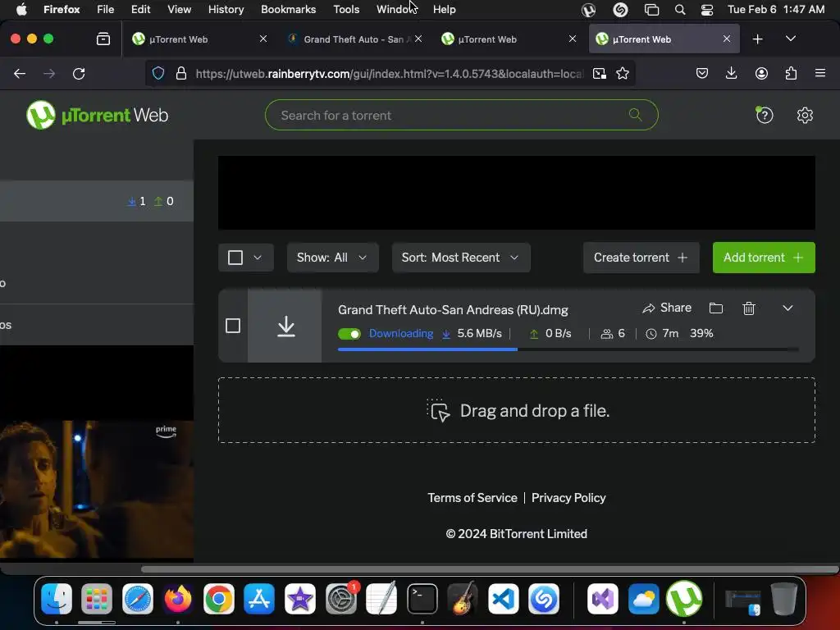Open a new tab with the plus button
Image resolution: width=840 pixels, height=630 pixels.
[x=757, y=39]
